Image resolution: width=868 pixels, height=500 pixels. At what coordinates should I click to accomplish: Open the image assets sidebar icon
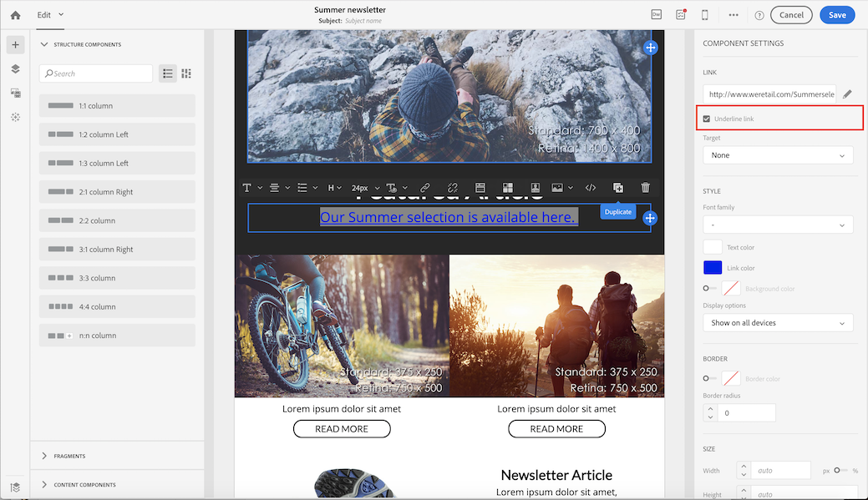pos(16,93)
